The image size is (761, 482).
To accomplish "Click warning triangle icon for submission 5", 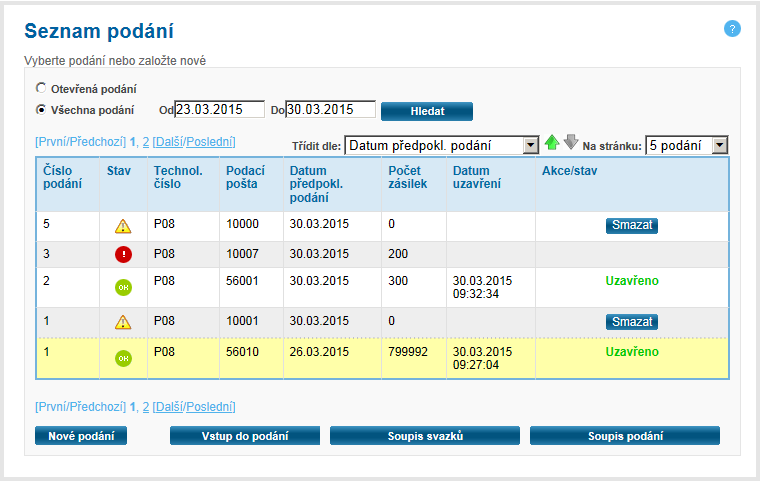I will (x=123, y=227).
